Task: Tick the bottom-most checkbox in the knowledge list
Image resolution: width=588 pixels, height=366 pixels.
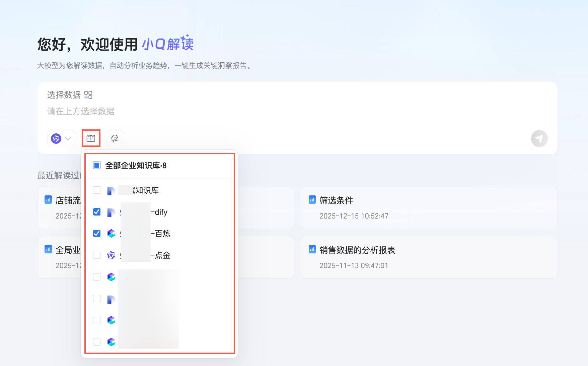Action: (x=97, y=342)
